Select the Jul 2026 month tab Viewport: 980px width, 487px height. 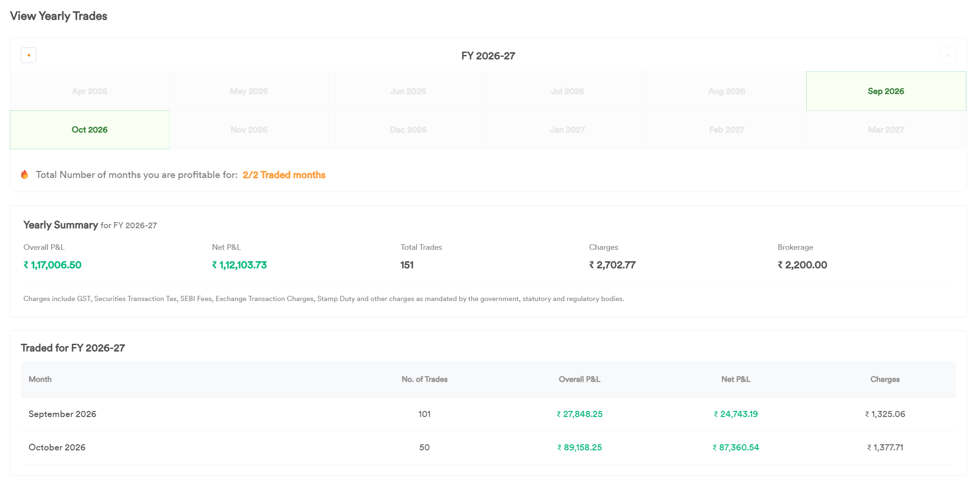click(568, 91)
